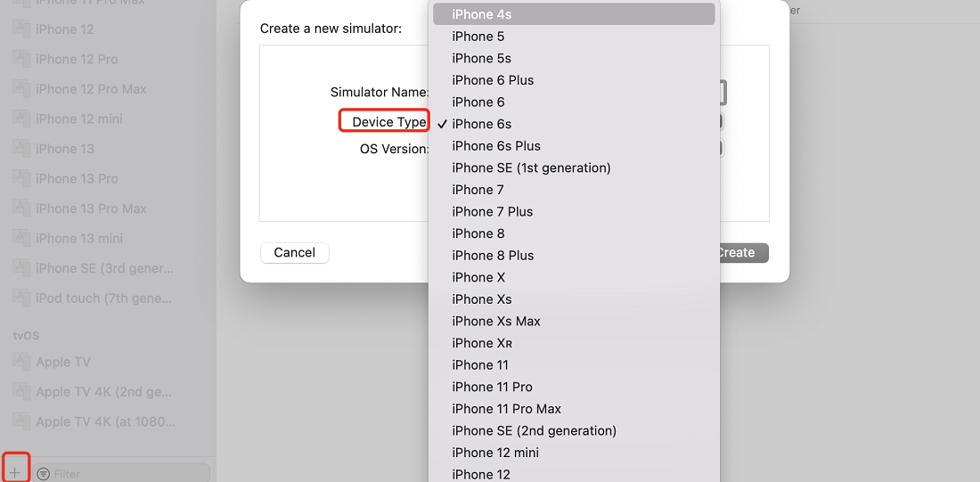Pick iPhone 11 Pro Max in dropdown
Viewport: 980px width, 482px height.
click(574, 409)
